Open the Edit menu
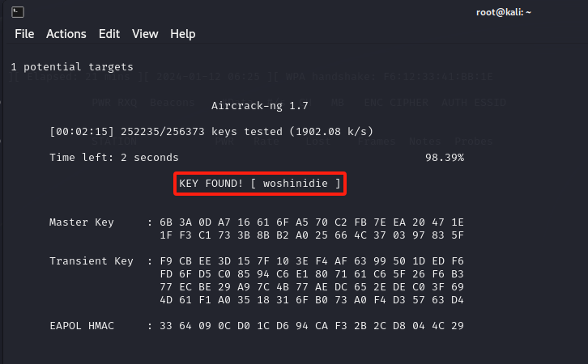Viewport: 588px width, 364px height. (109, 34)
